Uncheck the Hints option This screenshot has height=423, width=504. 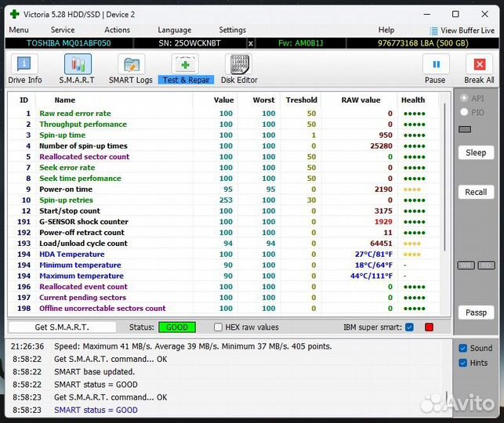462,363
